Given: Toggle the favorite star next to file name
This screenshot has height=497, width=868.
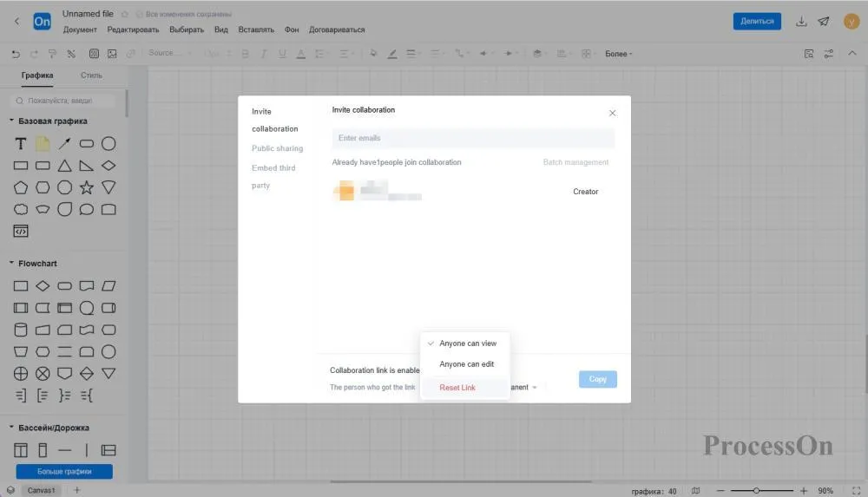Looking at the screenshot, I should coord(124,15).
